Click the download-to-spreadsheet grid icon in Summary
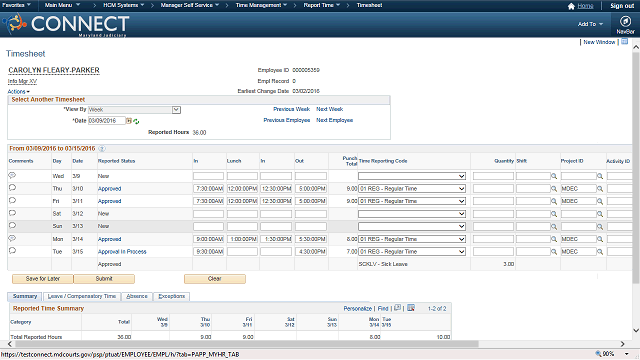 click(411, 308)
